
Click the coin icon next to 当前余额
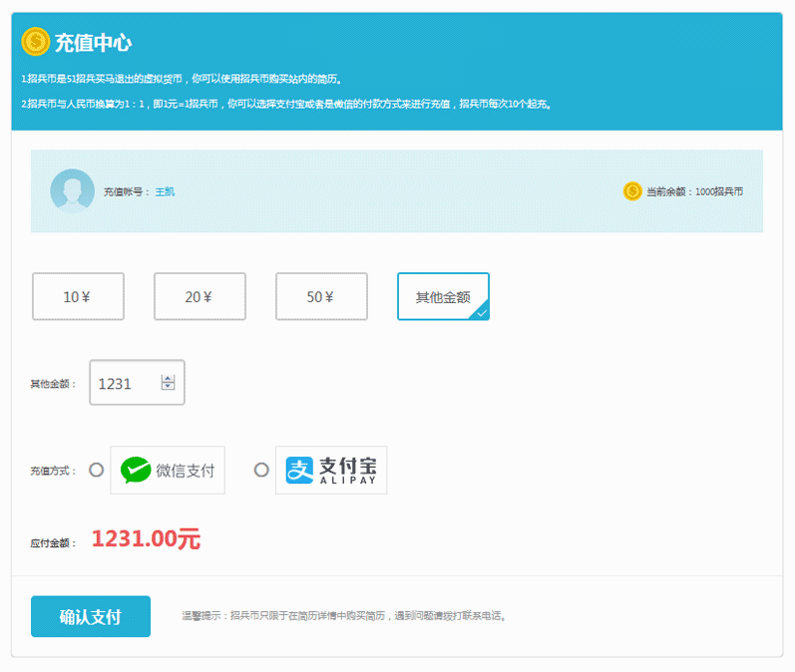tap(632, 191)
